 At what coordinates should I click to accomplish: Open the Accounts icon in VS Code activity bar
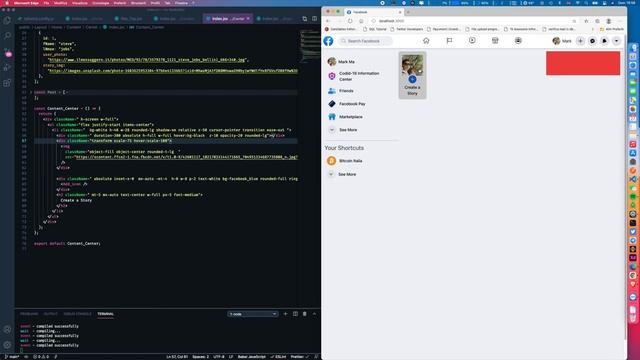tap(7, 329)
